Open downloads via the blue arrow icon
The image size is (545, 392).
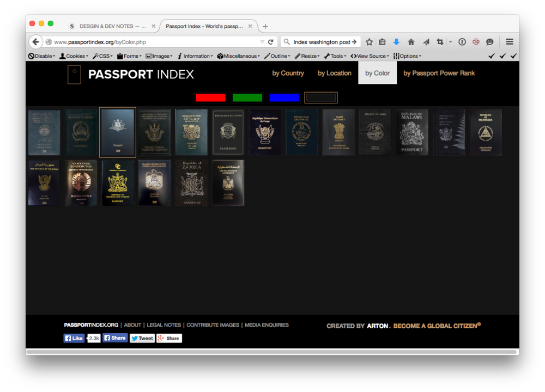pyautogui.click(x=396, y=41)
